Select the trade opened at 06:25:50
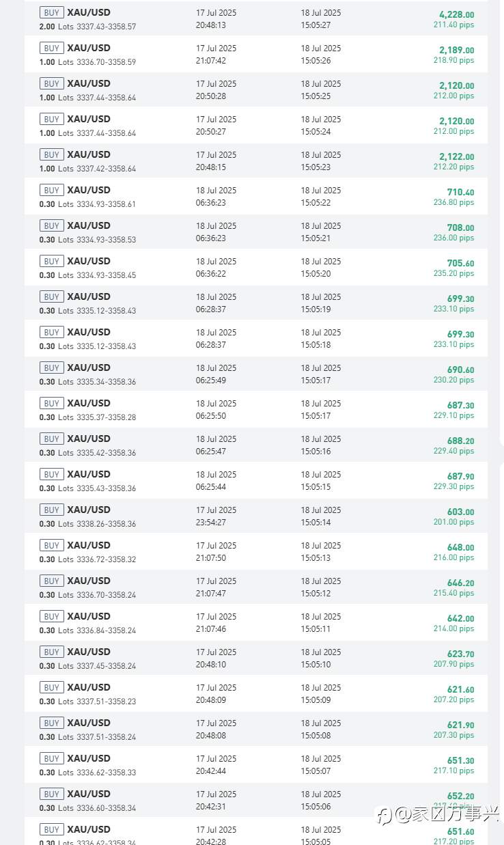 pos(256,409)
